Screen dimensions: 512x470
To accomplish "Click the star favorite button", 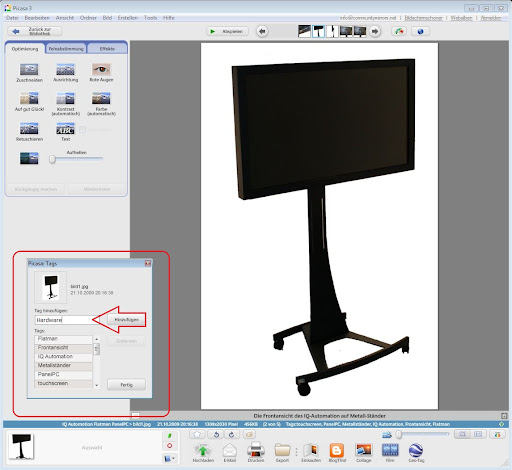I will pyautogui.click(x=197, y=434).
